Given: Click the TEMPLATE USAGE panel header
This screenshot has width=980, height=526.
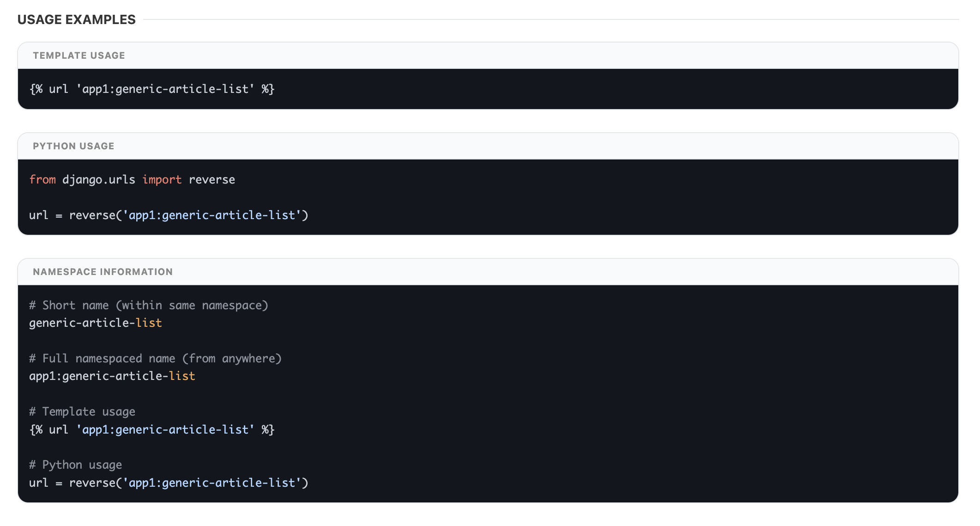Looking at the screenshot, I should pos(488,55).
